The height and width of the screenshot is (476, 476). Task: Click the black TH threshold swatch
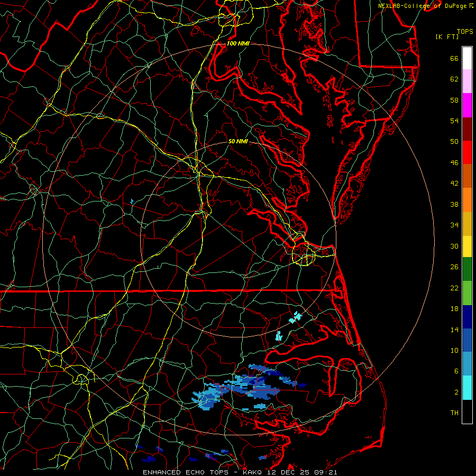pyautogui.click(x=467, y=411)
